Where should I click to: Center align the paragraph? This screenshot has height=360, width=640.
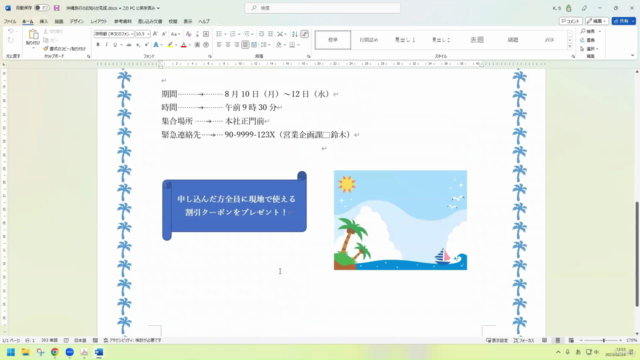(228, 45)
